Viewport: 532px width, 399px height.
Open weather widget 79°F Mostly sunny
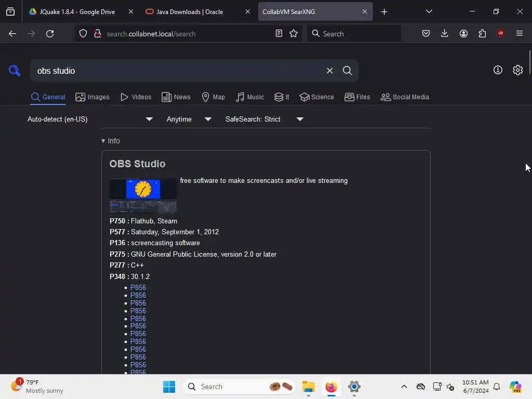click(37, 387)
